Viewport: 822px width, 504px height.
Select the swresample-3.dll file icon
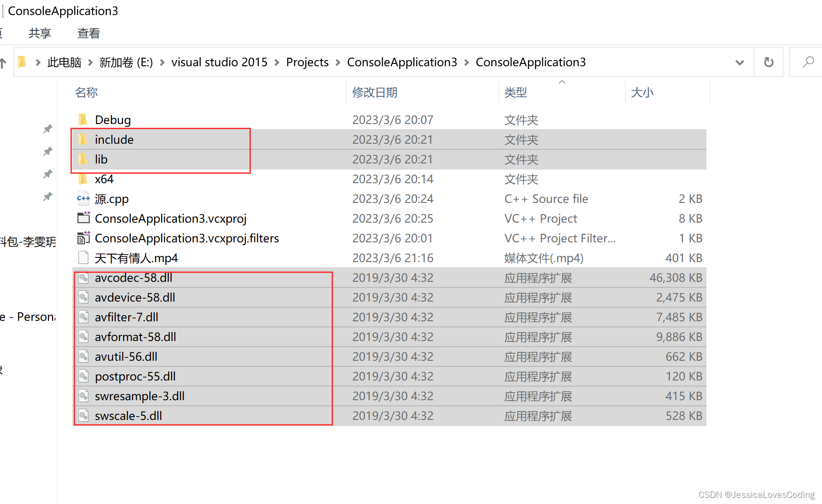pyautogui.click(x=84, y=396)
